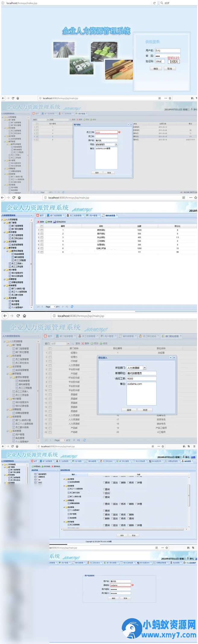Select the 福利表管理 tab
198x644 pixels.
(110, 215)
